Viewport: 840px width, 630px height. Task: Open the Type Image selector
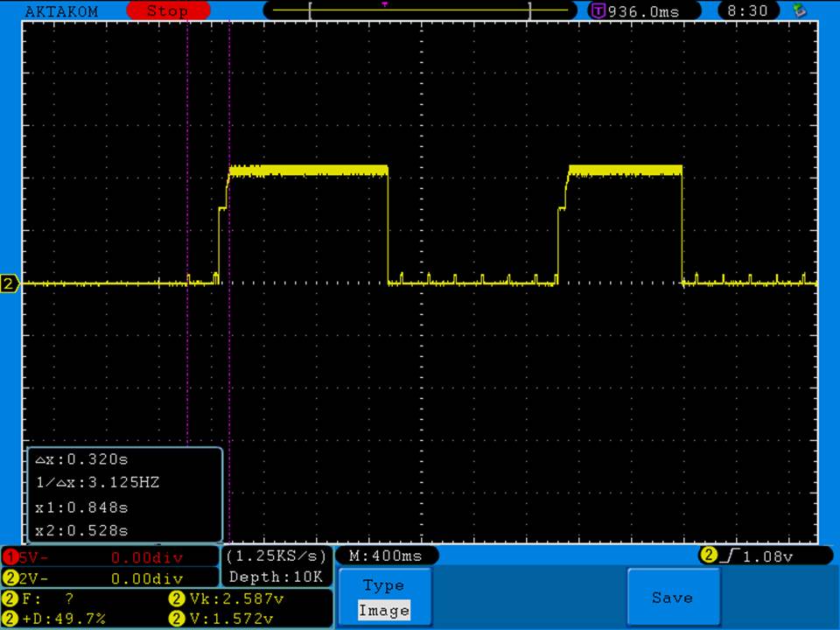tap(383, 598)
